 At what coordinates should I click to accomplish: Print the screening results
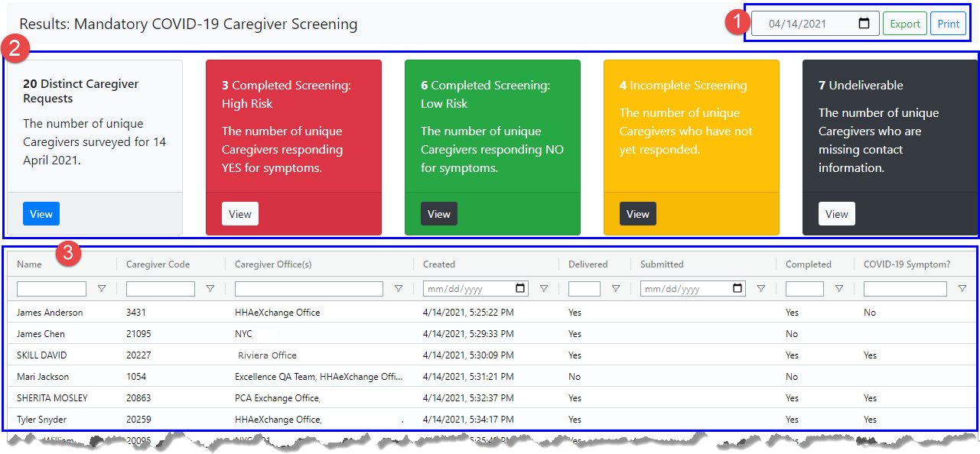[x=948, y=24]
